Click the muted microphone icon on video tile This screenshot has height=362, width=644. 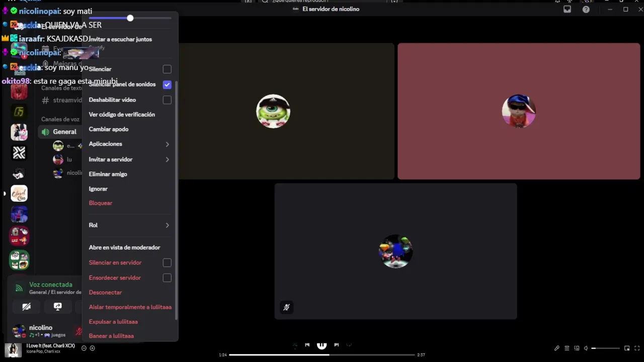(286, 307)
